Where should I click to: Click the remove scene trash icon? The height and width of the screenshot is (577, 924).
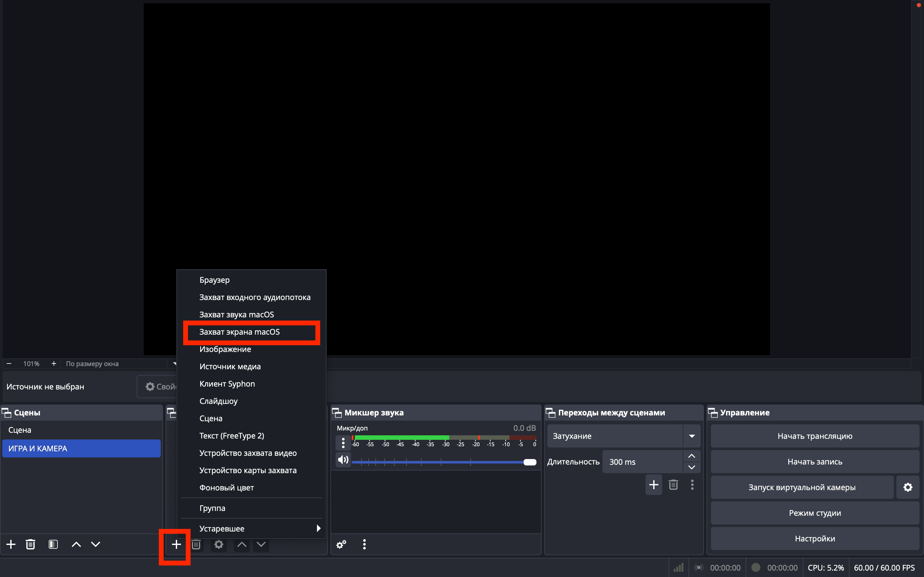[30, 544]
